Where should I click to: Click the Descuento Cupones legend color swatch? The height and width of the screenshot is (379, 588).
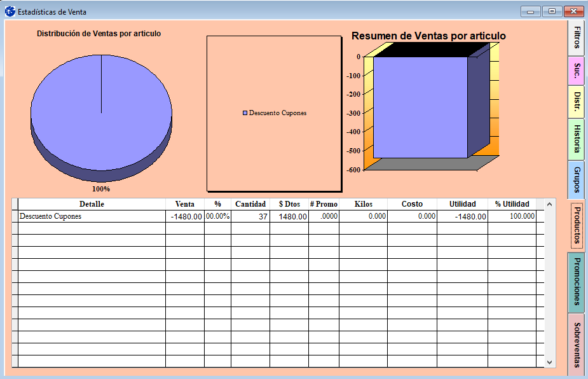pyautogui.click(x=245, y=113)
